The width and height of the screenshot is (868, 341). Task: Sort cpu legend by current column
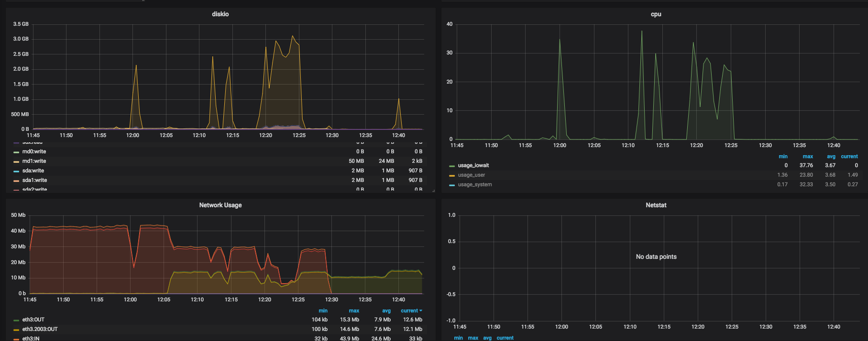pos(849,157)
